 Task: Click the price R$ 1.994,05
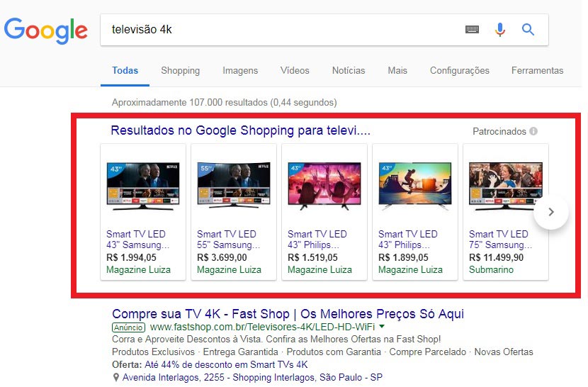131,257
